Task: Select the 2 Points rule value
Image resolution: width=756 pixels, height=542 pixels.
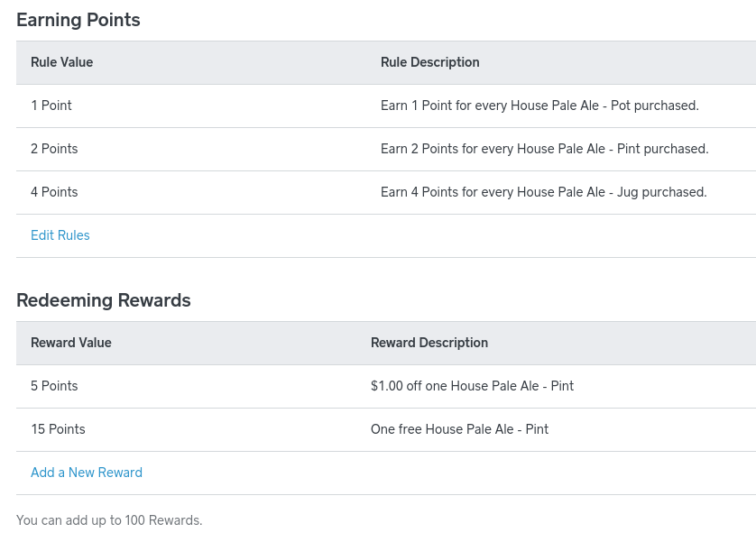Action: 54,149
